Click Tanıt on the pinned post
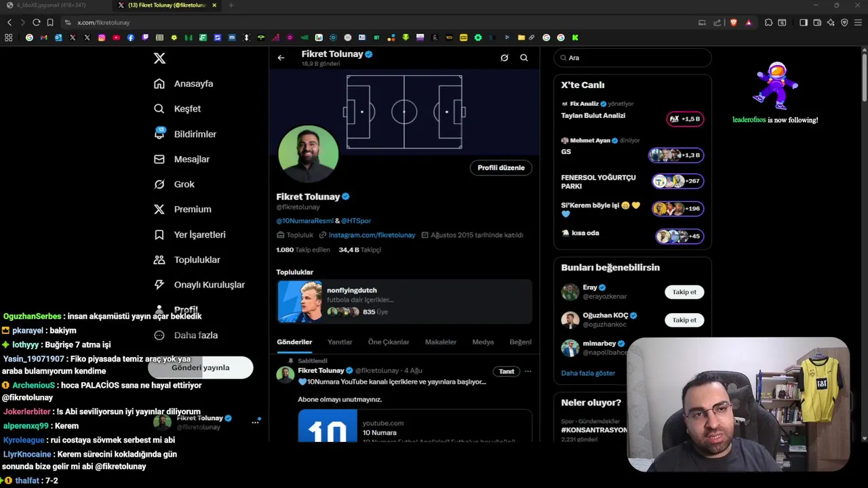 point(507,371)
